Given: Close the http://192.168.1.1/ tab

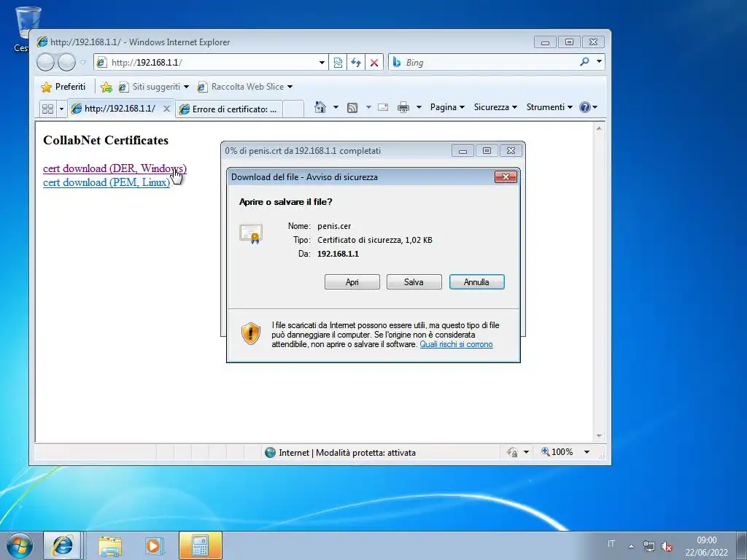Looking at the screenshot, I should point(166,109).
